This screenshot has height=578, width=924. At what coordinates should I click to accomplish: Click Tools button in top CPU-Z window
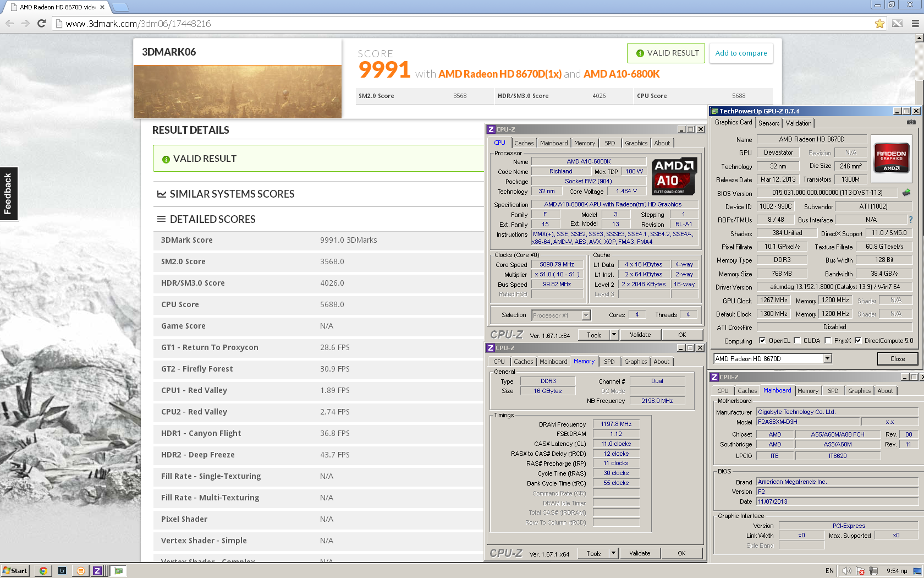pyautogui.click(x=595, y=335)
